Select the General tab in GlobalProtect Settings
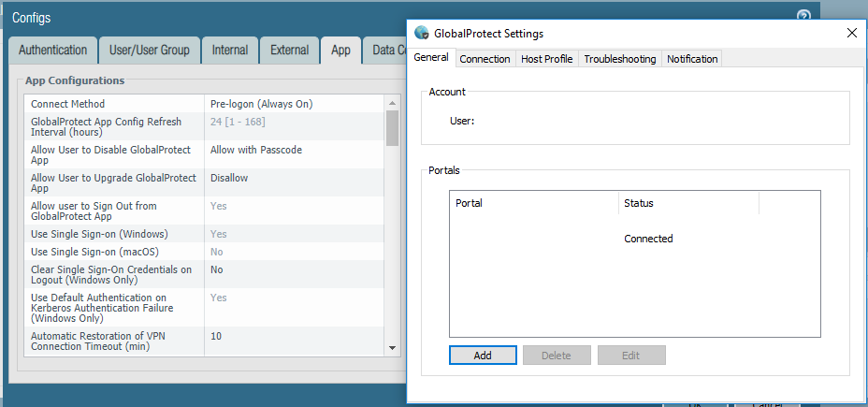 [x=431, y=57]
